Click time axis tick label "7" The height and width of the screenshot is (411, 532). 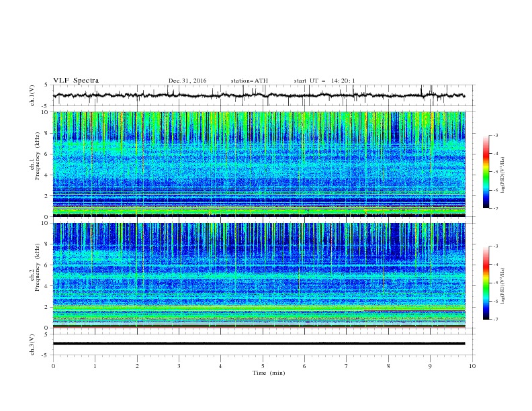(346, 366)
